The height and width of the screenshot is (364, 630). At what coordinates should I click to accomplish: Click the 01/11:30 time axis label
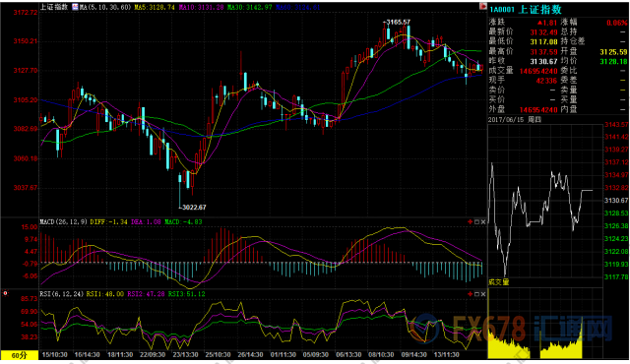pyautogui.click(x=283, y=355)
